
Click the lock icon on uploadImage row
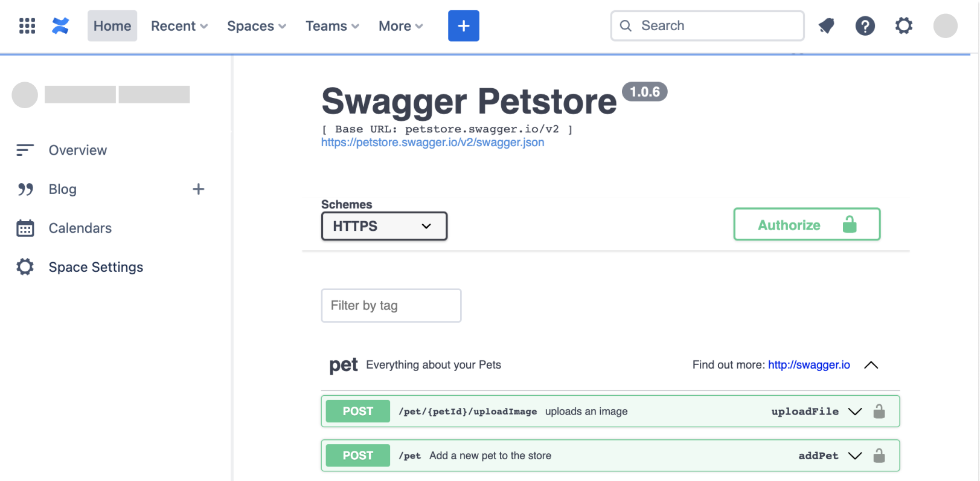[879, 412]
